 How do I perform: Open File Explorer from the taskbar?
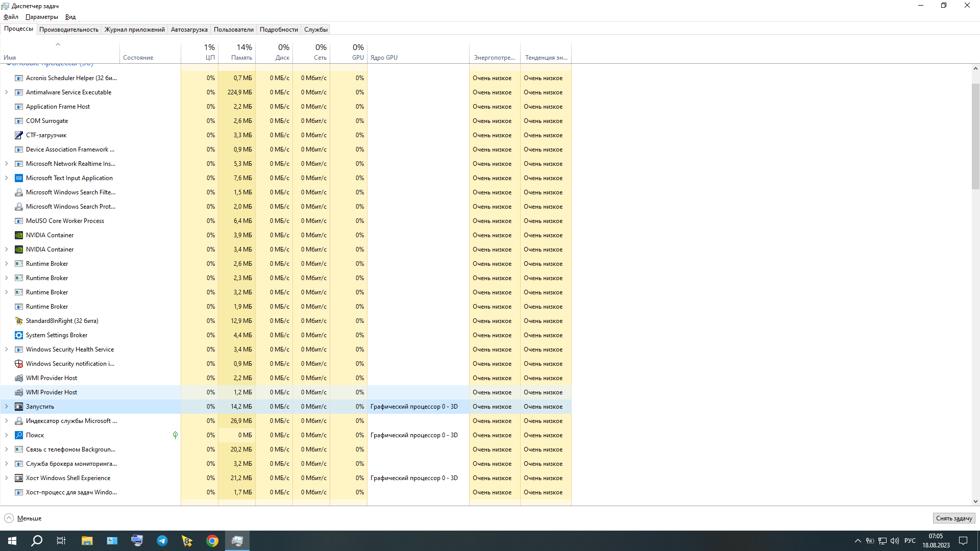87,541
